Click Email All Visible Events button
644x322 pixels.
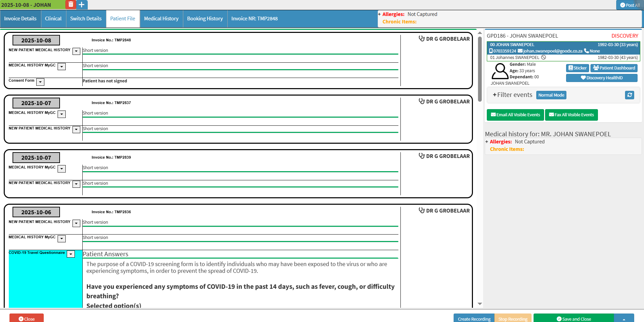click(x=515, y=115)
